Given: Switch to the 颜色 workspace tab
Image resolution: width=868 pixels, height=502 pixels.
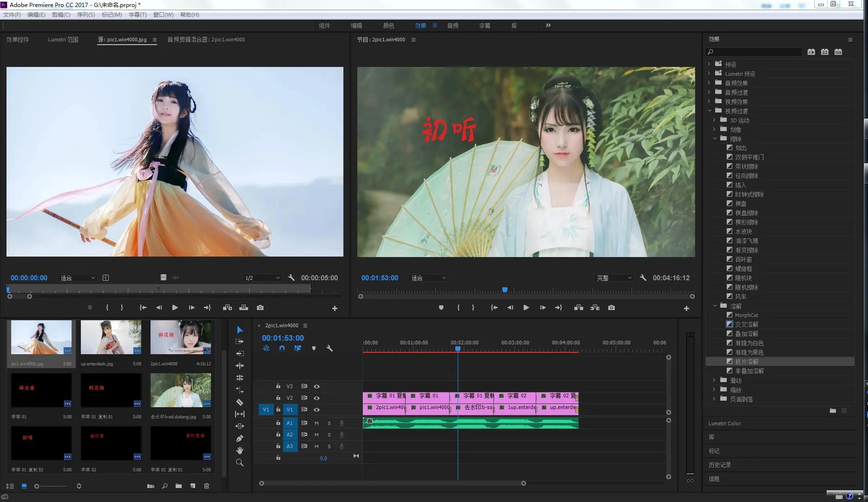Looking at the screenshot, I should [x=388, y=26].
